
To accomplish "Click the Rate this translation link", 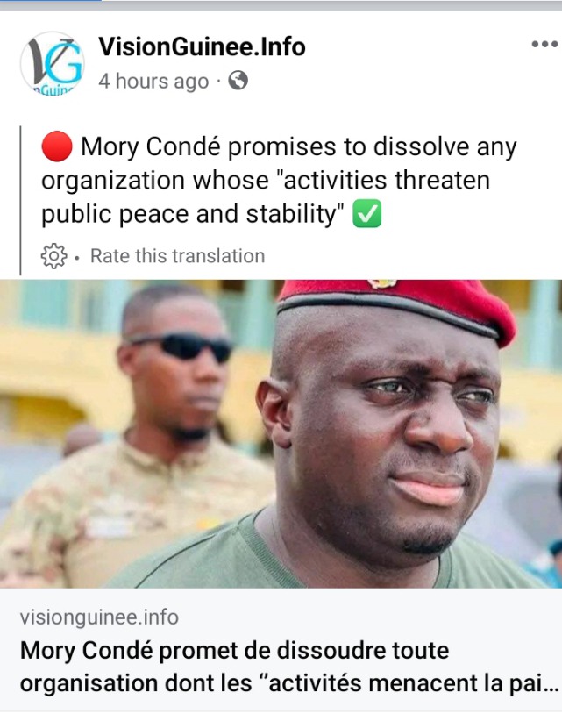I will (177, 256).
